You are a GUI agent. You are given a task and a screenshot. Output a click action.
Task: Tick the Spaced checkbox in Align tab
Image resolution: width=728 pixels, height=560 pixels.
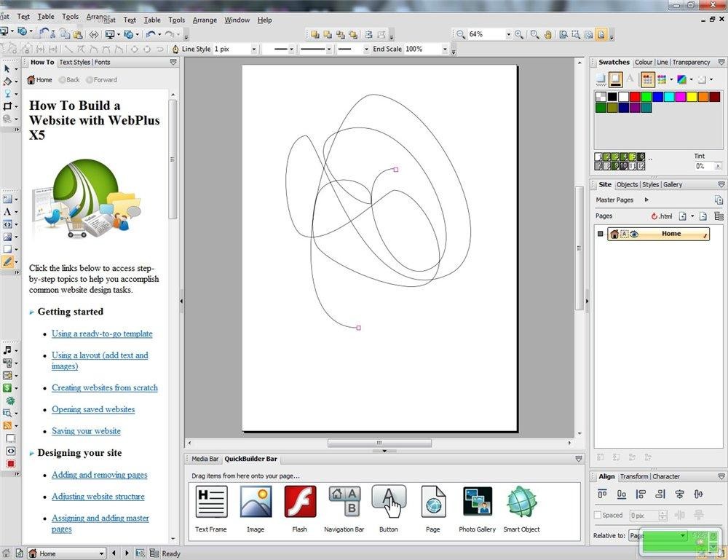tap(598, 515)
